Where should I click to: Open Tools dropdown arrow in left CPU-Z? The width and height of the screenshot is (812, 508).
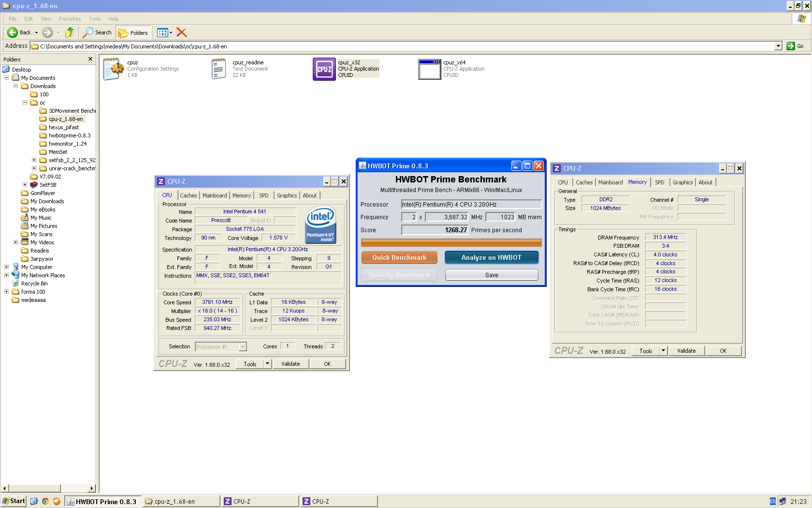pos(268,364)
